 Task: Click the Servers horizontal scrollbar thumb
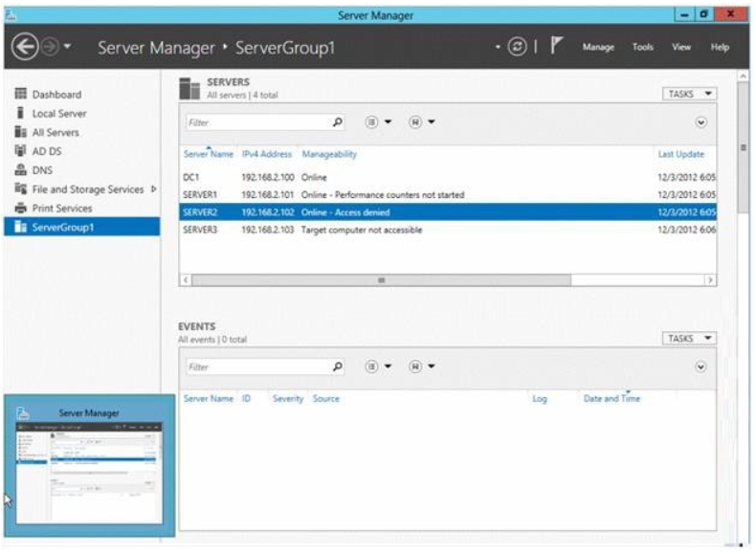381,280
